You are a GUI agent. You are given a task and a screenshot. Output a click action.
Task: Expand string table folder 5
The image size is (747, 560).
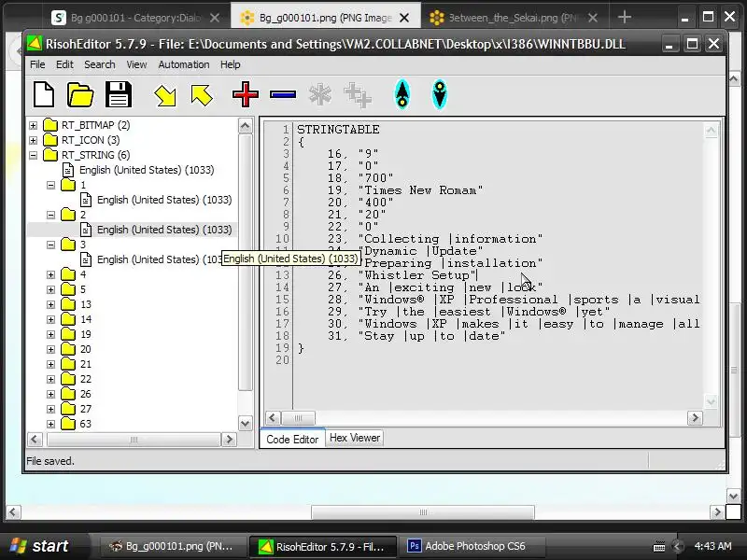[51, 289]
